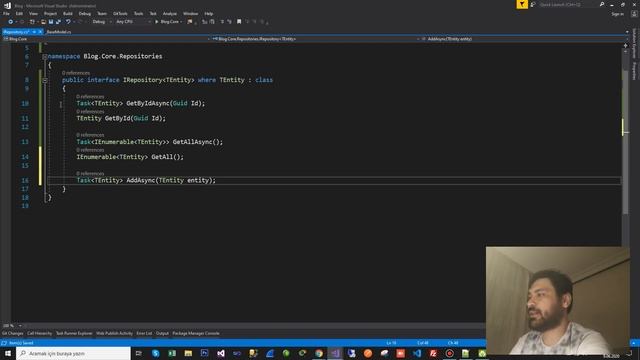Click the references lens above AddAsync
Viewport: 640px width, 360px height.
(90, 173)
